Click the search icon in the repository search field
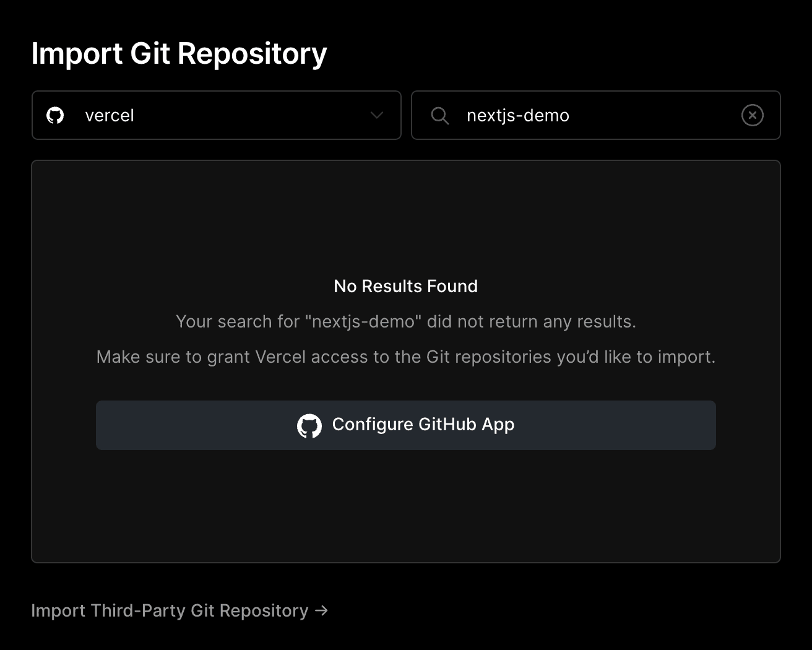This screenshot has height=650, width=812. click(x=440, y=115)
